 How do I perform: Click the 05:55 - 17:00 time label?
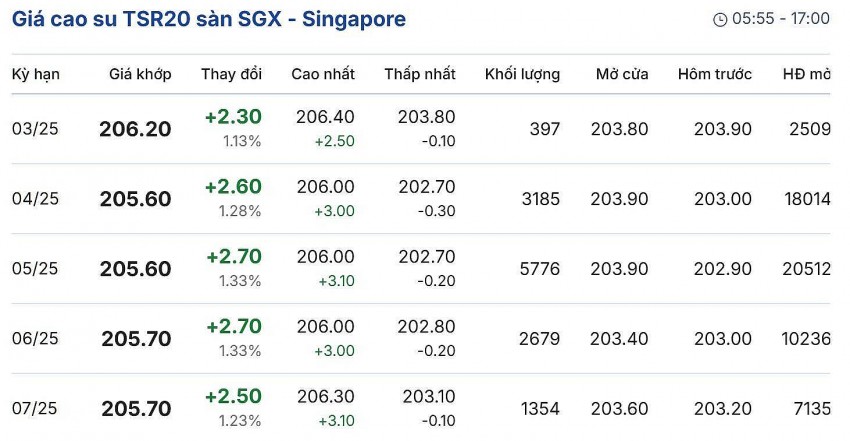[781, 20]
